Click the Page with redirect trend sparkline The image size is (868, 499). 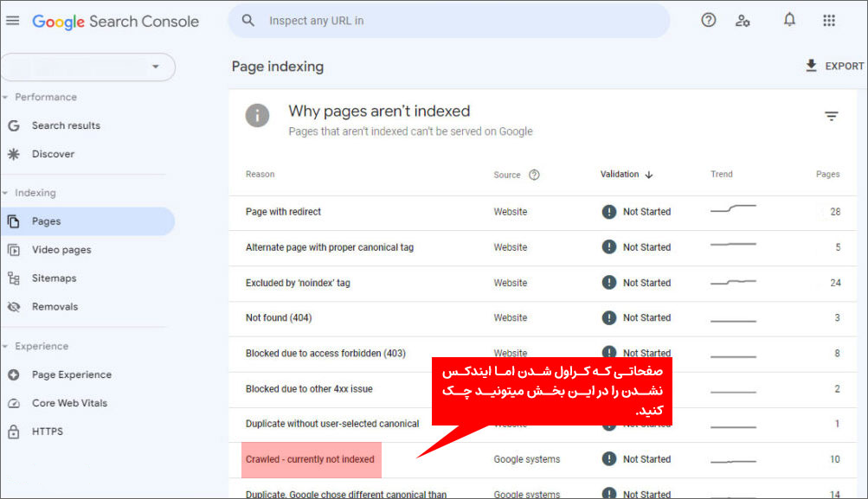point(733,209)
